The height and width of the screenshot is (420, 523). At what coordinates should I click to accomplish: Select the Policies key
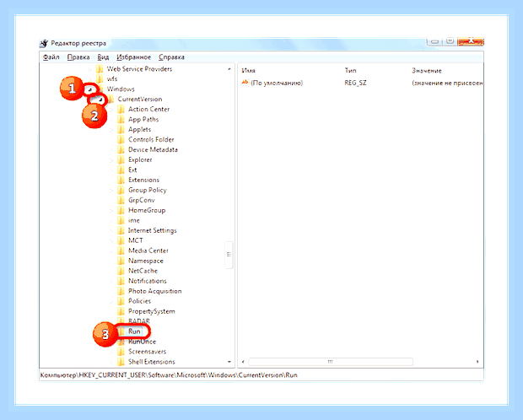[x=139, y=301]
